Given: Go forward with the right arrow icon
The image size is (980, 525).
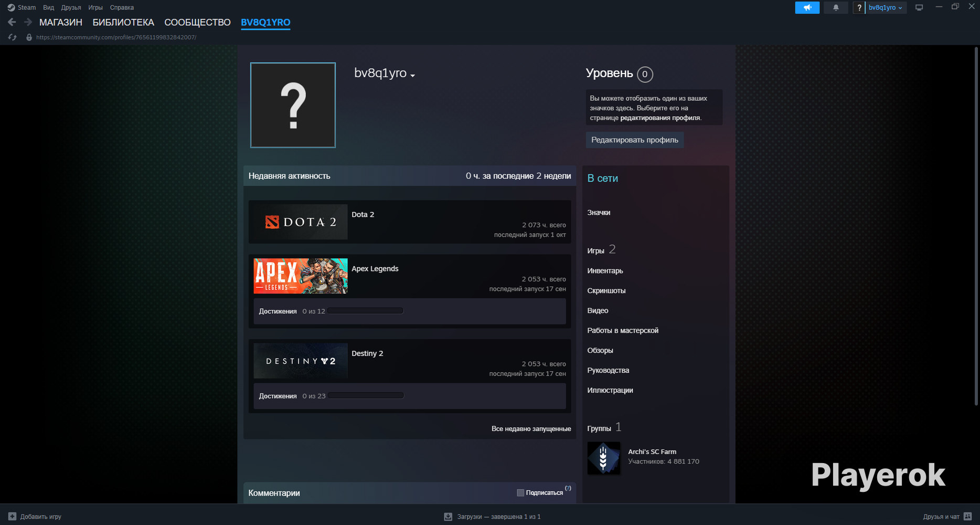Looking at the screenshot, I should 28,22.
